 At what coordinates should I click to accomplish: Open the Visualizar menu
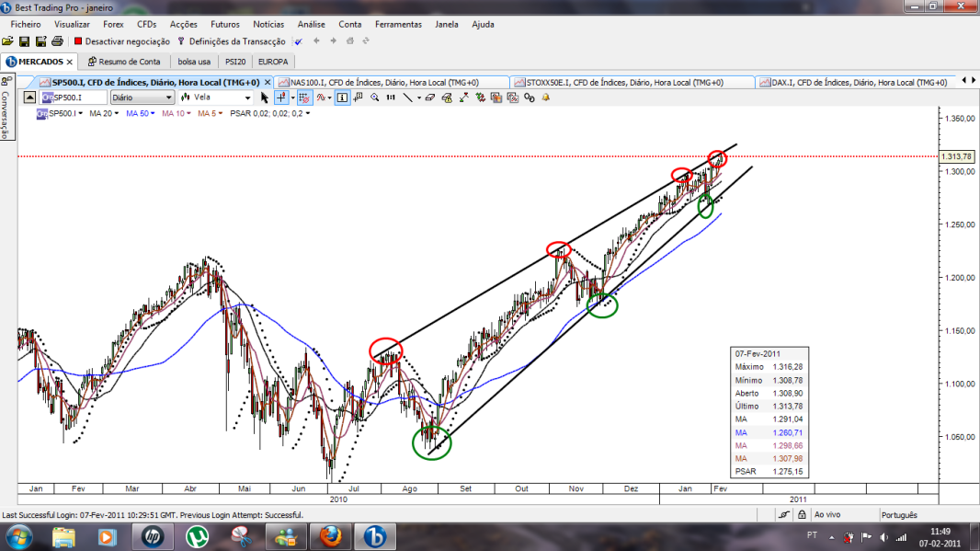tap(72, 25)
